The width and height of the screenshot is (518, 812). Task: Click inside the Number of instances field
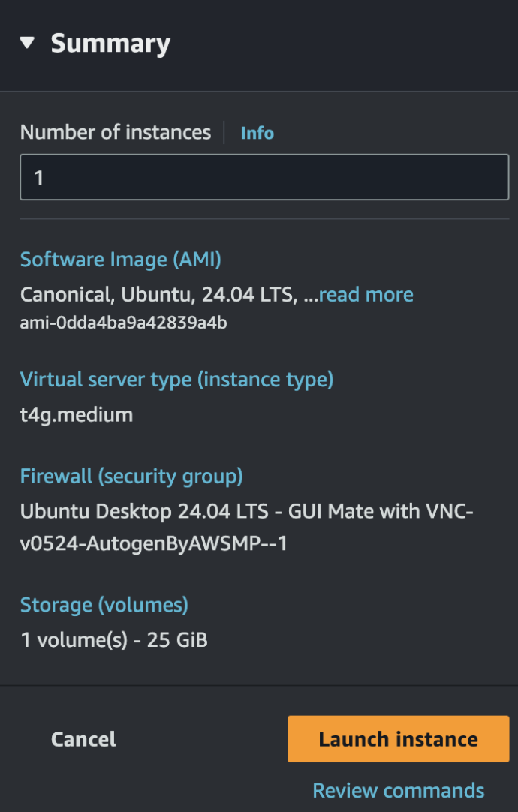(263, 176)
